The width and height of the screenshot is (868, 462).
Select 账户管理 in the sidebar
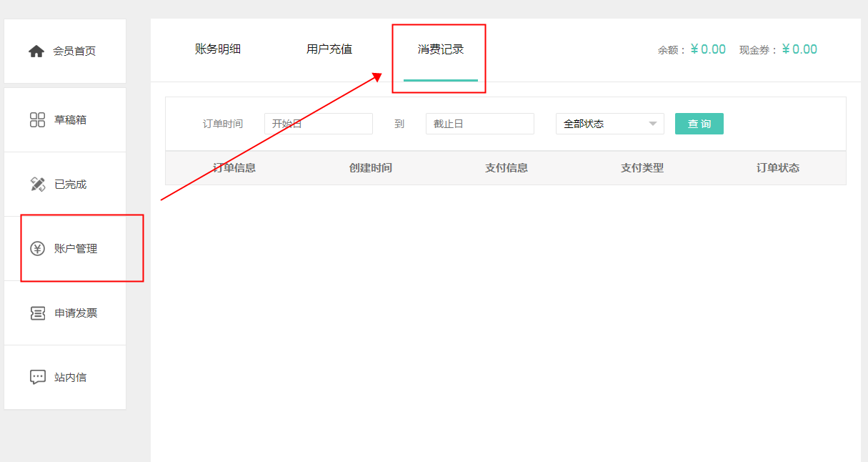pos(65,249)
